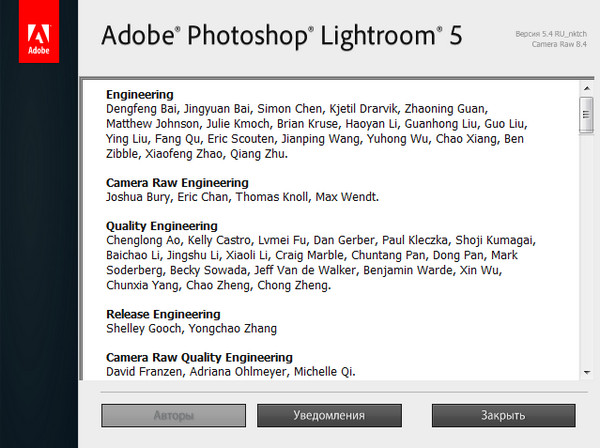Viewport: 600px width, 448px height.
Task: Click the version 5.4 text
Action: coord(553,33)
